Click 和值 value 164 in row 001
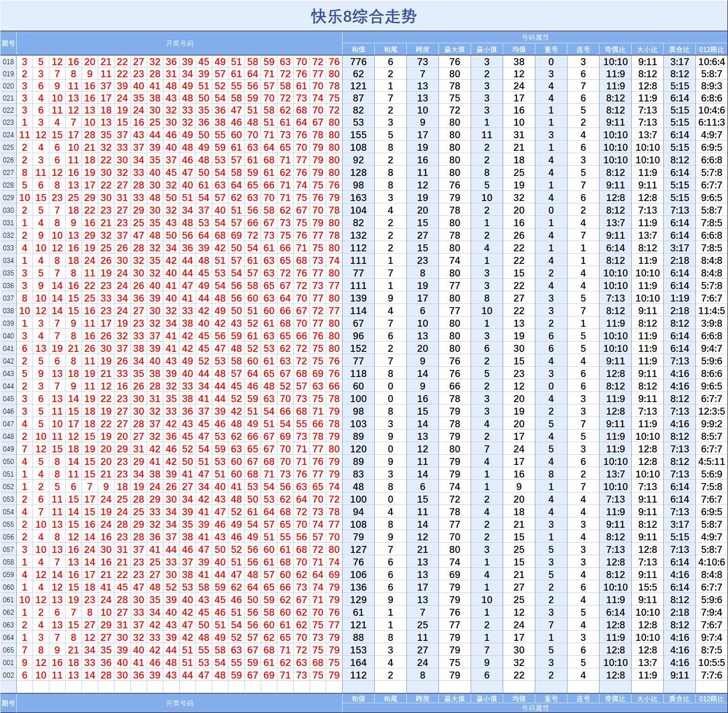Viewport: 728px width, 713px height. pos(358,663)
